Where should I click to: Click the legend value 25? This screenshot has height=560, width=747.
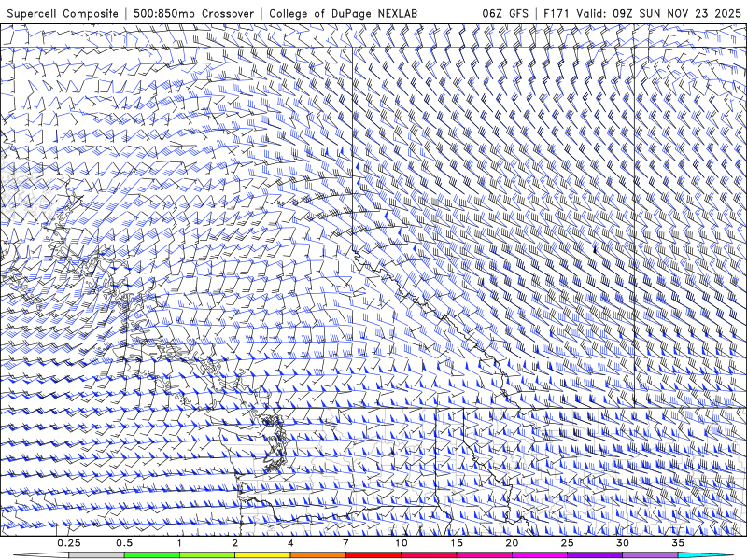tap(567, 543)
